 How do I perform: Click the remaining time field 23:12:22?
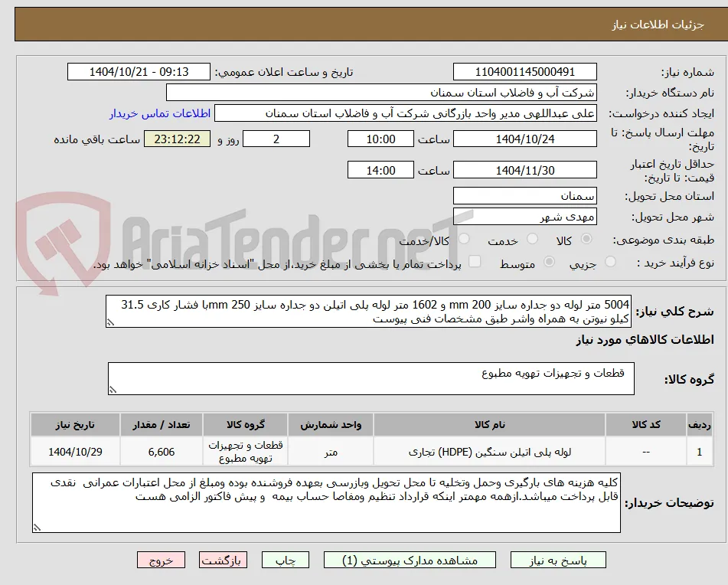pos(177,139)
